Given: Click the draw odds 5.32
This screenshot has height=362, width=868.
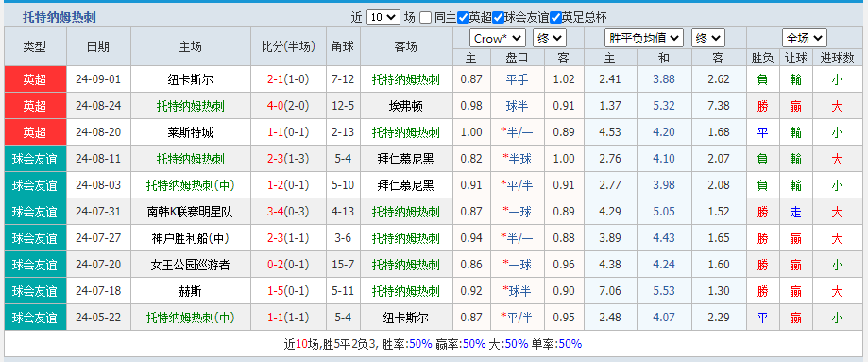Looking at the screenshot, I should pos(664,106).
